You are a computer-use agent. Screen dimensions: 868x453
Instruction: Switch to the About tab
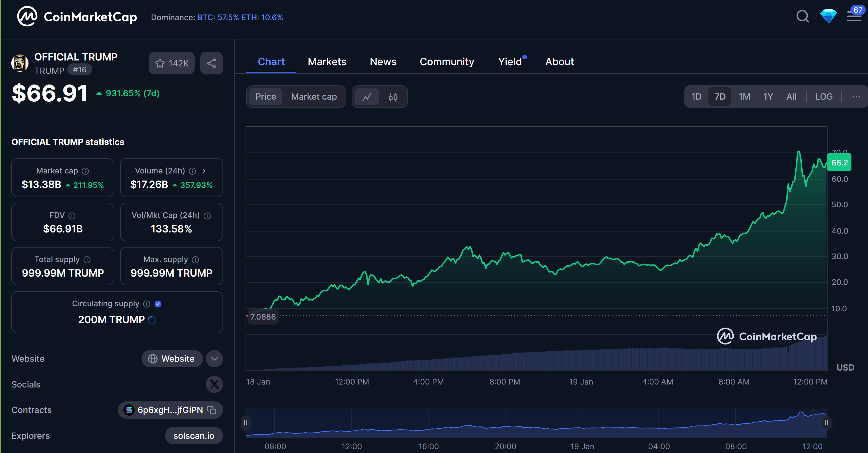(559, 62)
